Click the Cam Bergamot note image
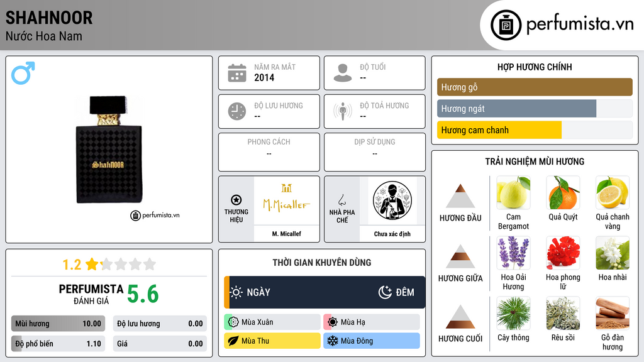The height and width of the screenshot is (362, 644). (x=513, y=192)
